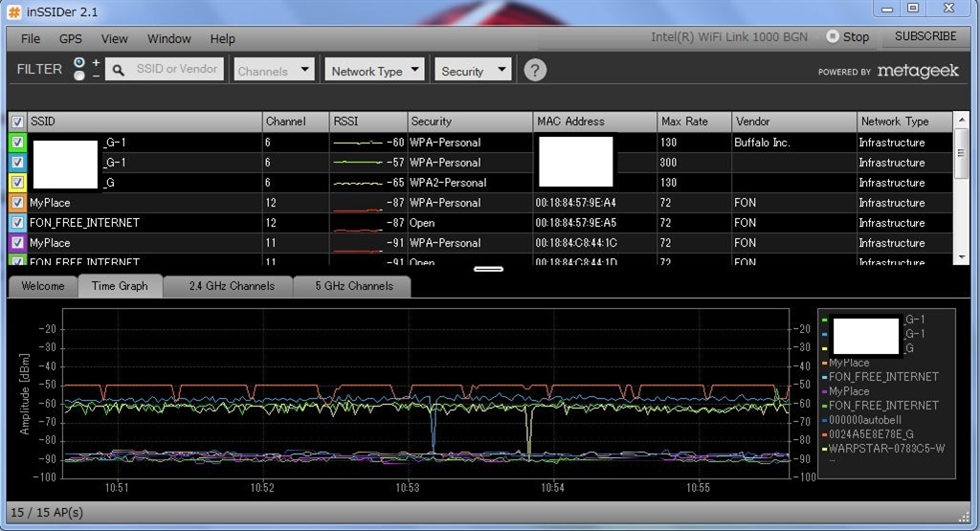The image size is (980, 531).
Task: Click the filter help question mark icon
Action: [535, 70]
